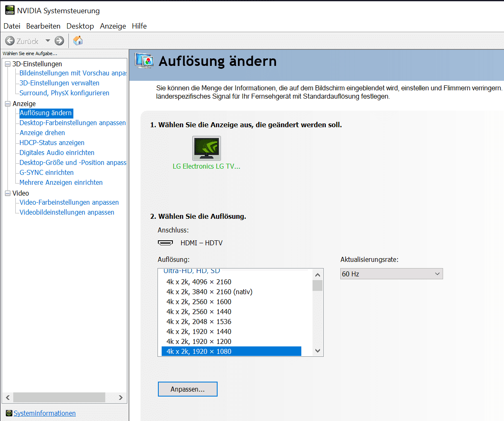This screenshot has height=421, width=504.
Task: Open Desktop-Größe und -Position anpassen
Action: click(73, 162)
